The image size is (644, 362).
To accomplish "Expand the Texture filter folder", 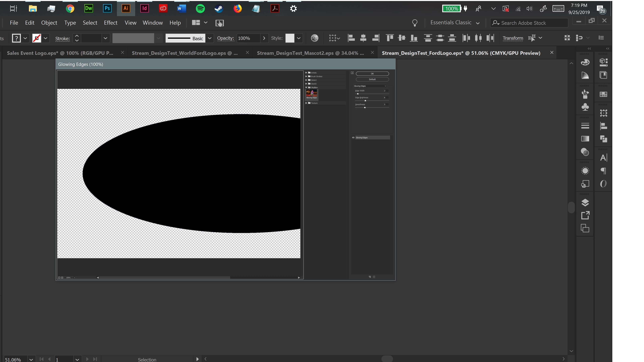I will [x=306, y=103].
